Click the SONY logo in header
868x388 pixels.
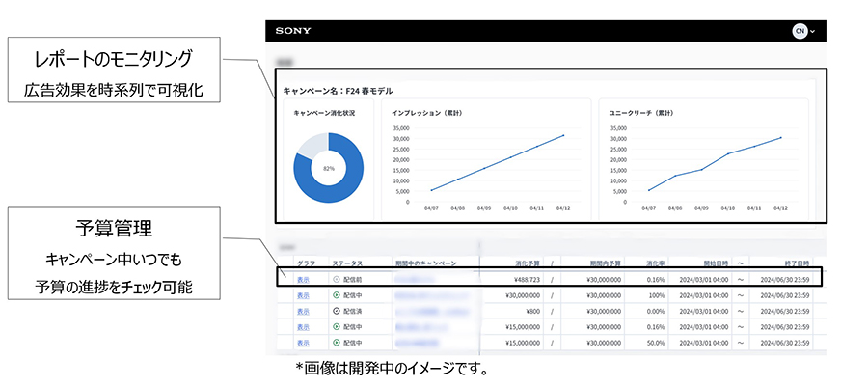point(293,31)
